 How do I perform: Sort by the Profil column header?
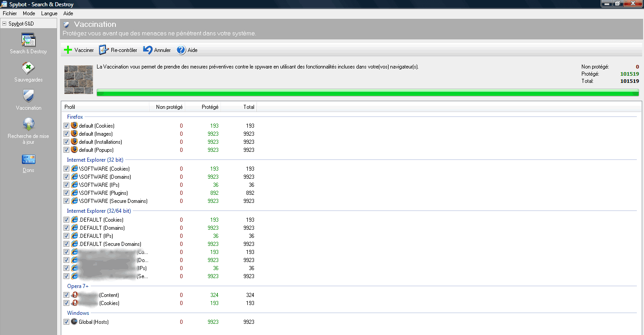105,107
